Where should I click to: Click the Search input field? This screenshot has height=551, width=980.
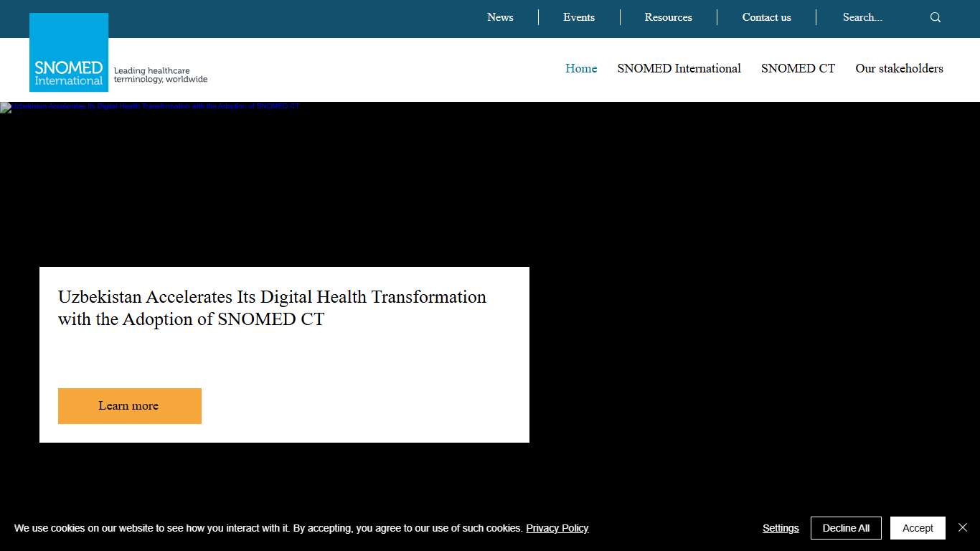(862, 17)
